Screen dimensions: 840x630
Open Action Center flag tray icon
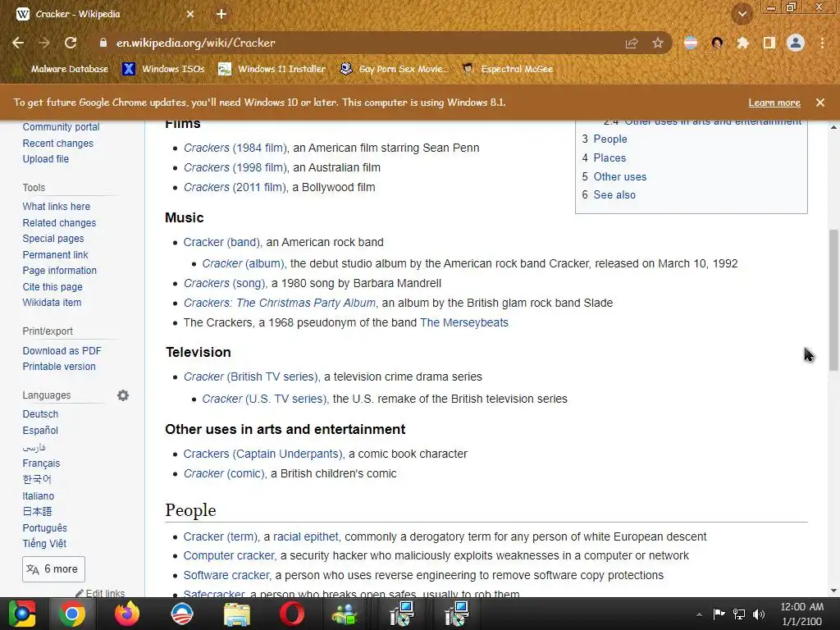tap(719, 614)
